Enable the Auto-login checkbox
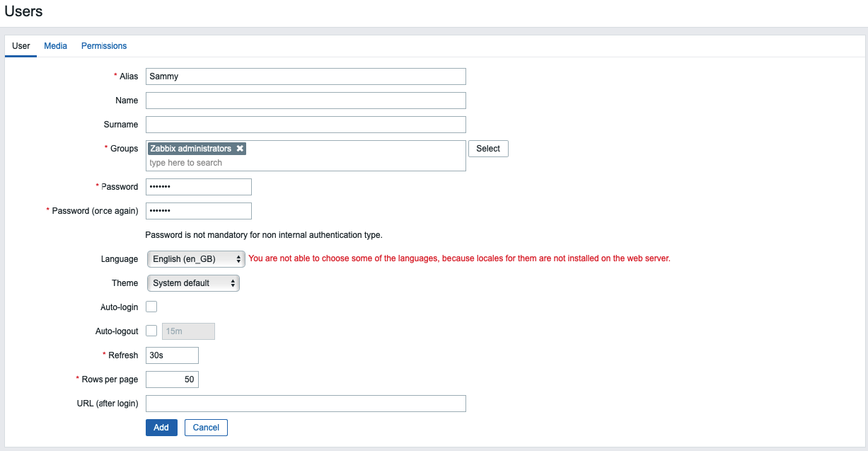 [x=151, y=307]
